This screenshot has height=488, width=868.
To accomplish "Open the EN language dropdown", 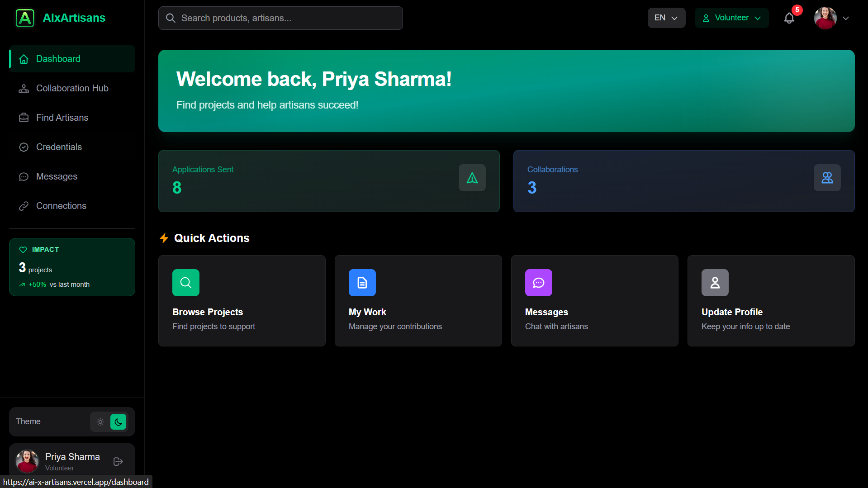I will pos(667,18).
